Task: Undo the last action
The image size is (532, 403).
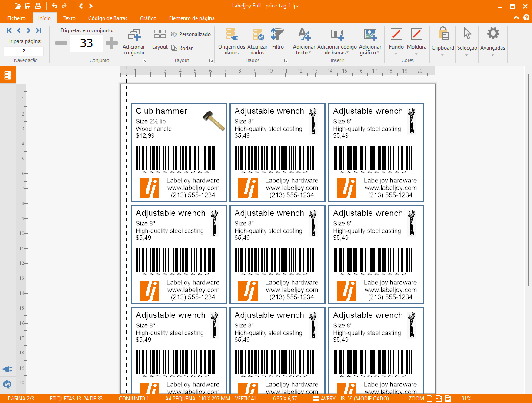Action: (54, 6)
